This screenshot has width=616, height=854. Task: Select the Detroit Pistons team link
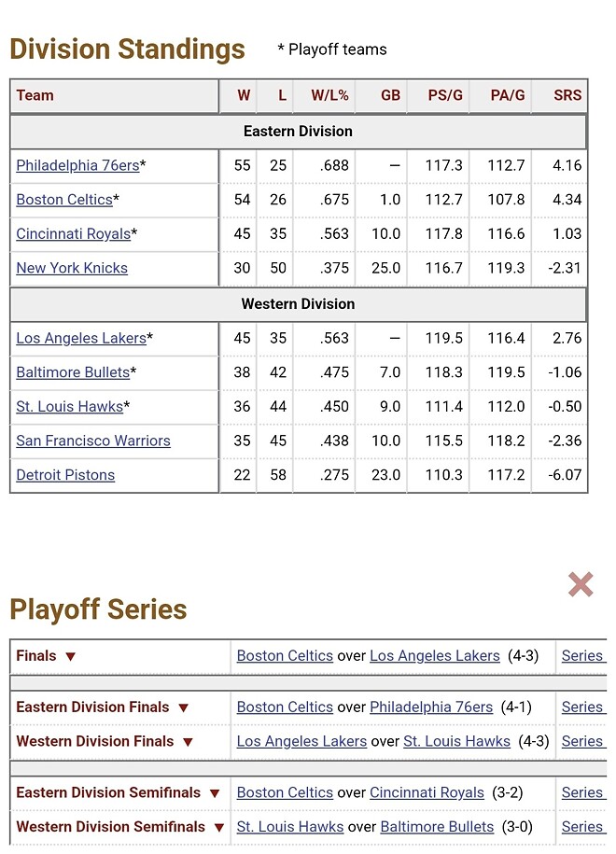pyautogui.click(x=65, y=475)
